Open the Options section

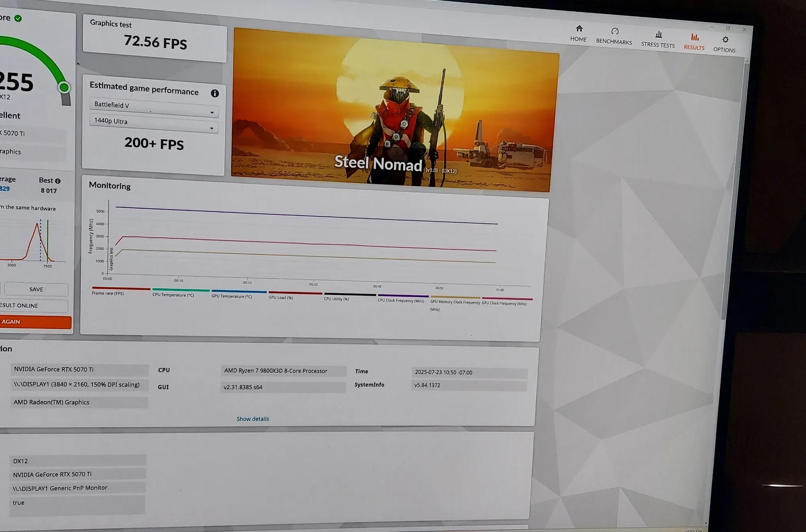(725, 44)
